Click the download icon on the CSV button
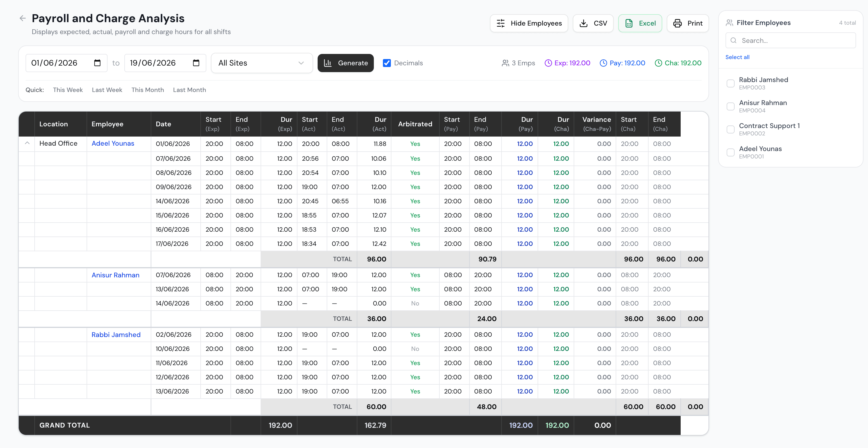 584,23
